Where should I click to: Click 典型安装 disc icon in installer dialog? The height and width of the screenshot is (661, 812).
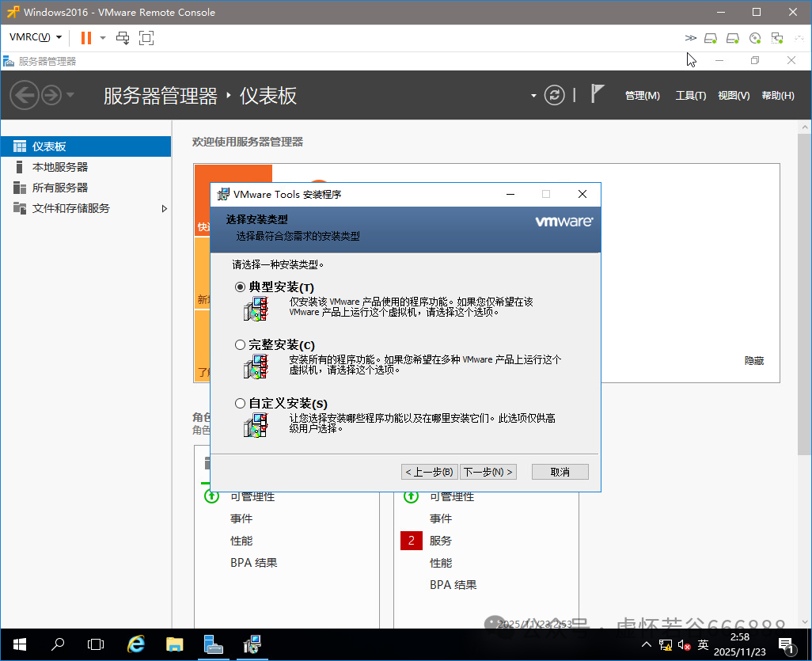[256, 309]
